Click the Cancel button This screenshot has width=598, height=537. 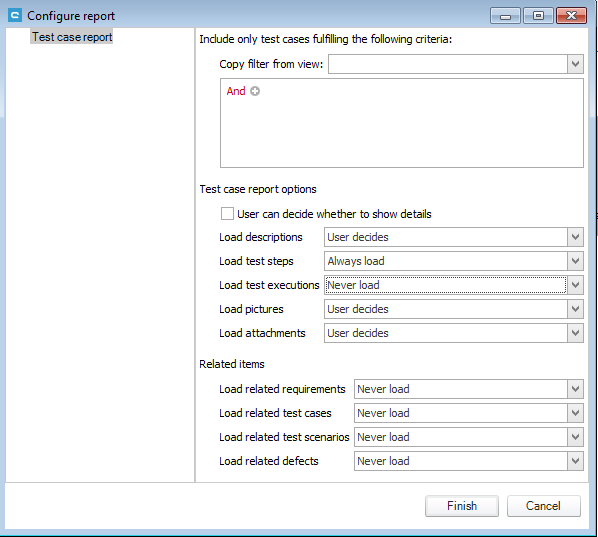(x=543, y=506)
